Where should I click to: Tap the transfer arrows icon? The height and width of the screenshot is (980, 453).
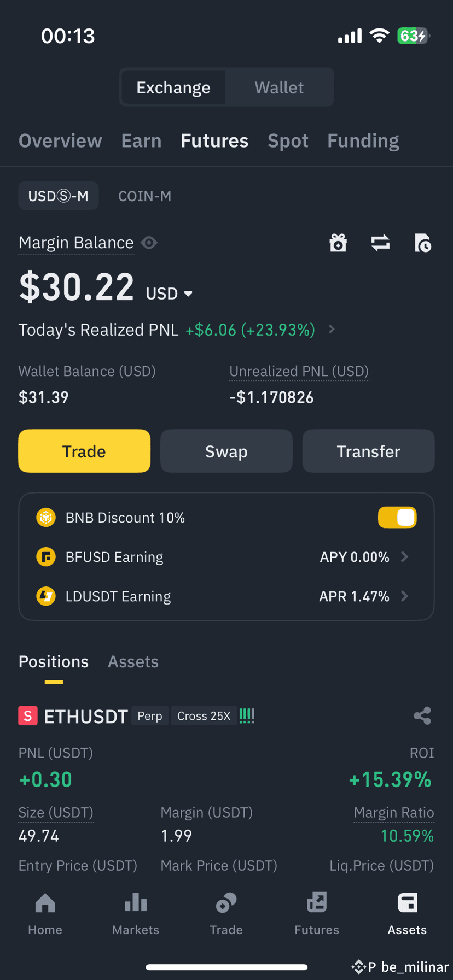[x=380, y=243]
